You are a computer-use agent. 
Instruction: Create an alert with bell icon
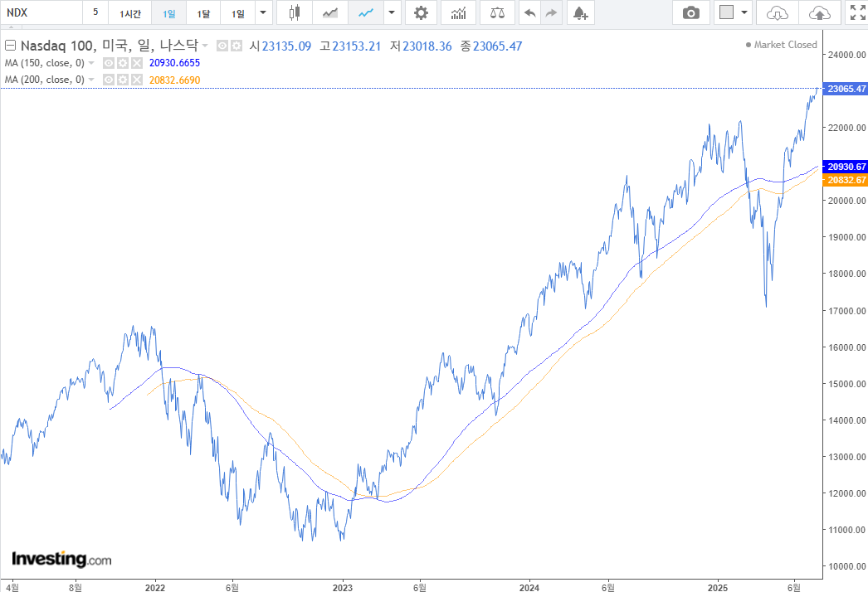tap(581, 12)
